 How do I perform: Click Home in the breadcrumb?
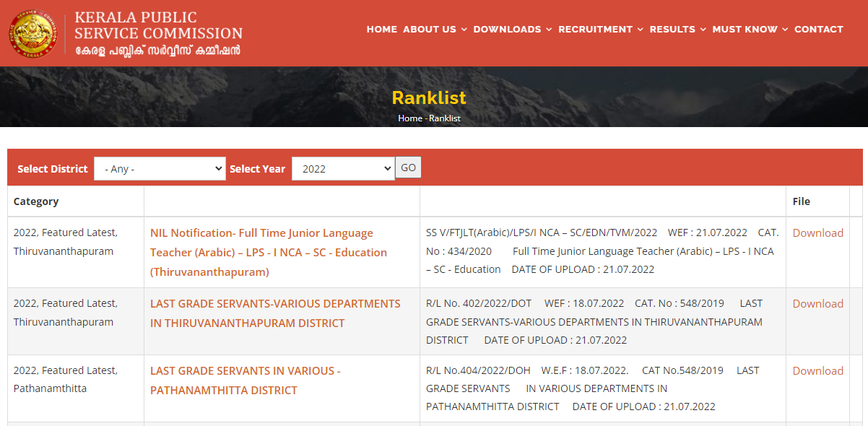pyautogui.click(x=410, y=118)
